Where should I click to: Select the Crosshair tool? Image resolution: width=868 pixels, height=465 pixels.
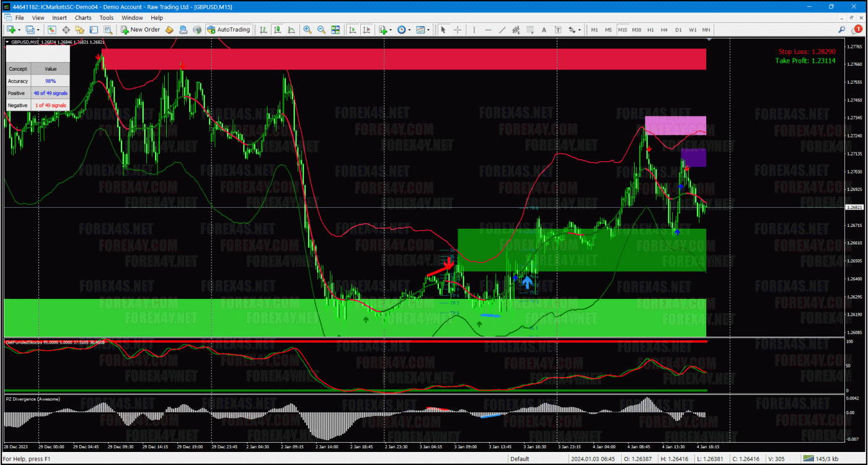[457, 29]
